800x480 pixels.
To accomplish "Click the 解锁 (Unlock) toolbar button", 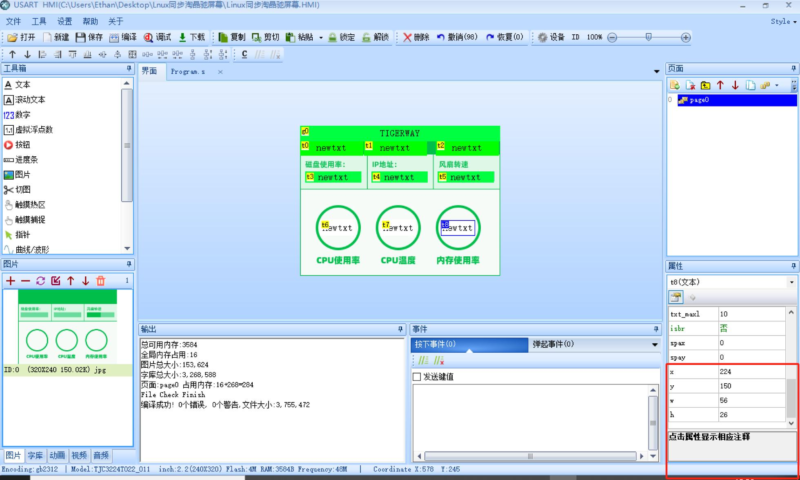I will point(376,37).
